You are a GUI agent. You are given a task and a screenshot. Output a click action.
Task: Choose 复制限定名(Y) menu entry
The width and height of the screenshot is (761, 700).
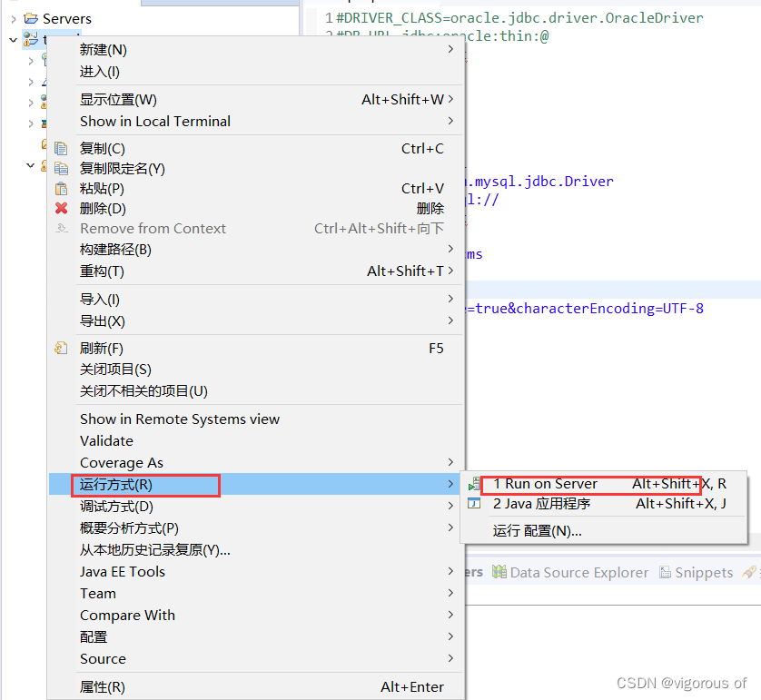click(x=256, y=168)
